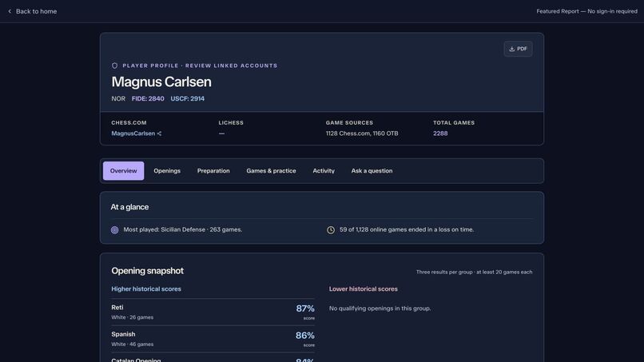Click the Opening snapshot heading
644x362 pixels.
(x=148, y=271)
